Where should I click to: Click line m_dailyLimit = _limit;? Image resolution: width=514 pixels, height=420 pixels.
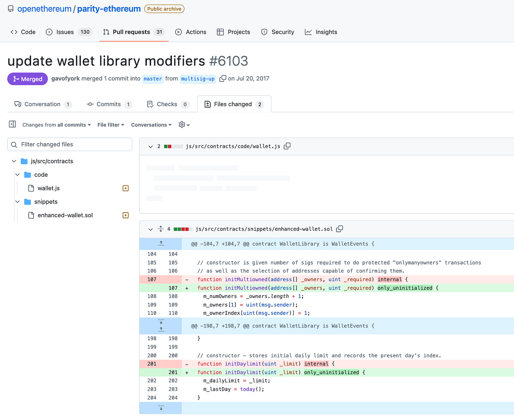(x=237, y=381)
